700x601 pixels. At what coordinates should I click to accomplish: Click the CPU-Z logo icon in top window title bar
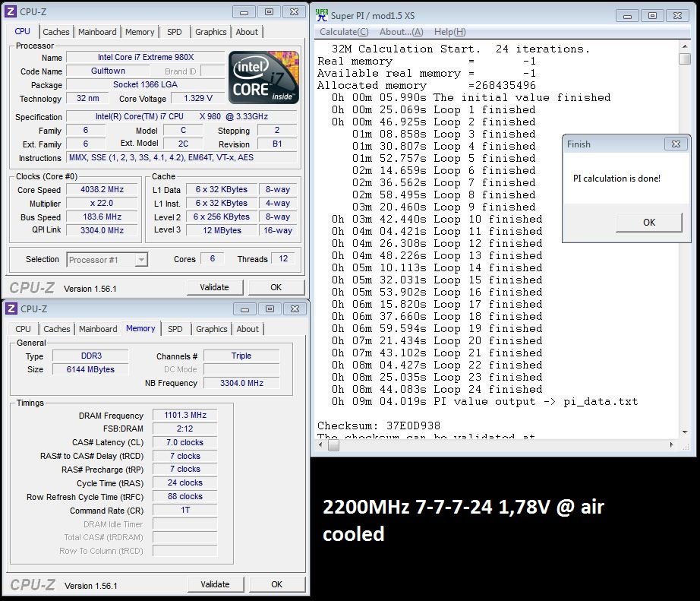click(x=11, y=11)
